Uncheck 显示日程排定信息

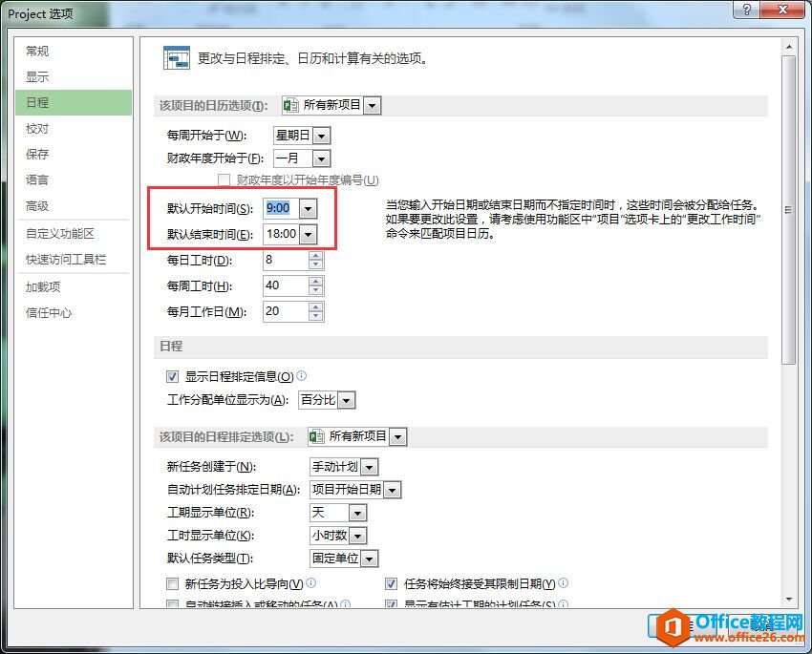[171, 376]
